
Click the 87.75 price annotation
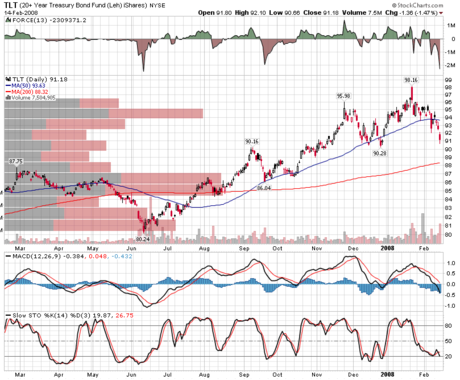16,161
